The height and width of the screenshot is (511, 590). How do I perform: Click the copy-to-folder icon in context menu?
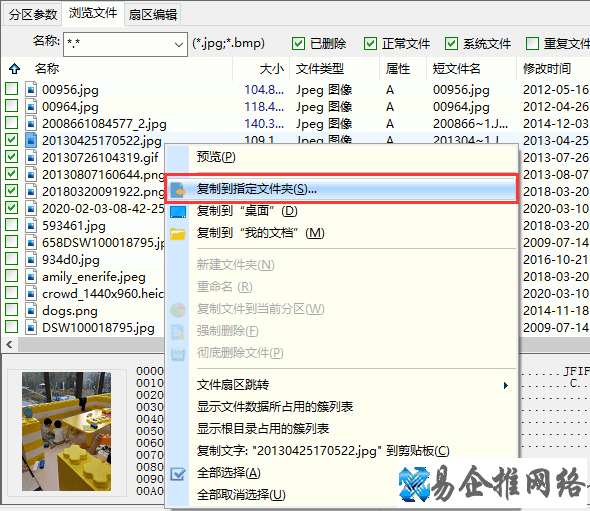pyautogui.click(x=178, y=190)
